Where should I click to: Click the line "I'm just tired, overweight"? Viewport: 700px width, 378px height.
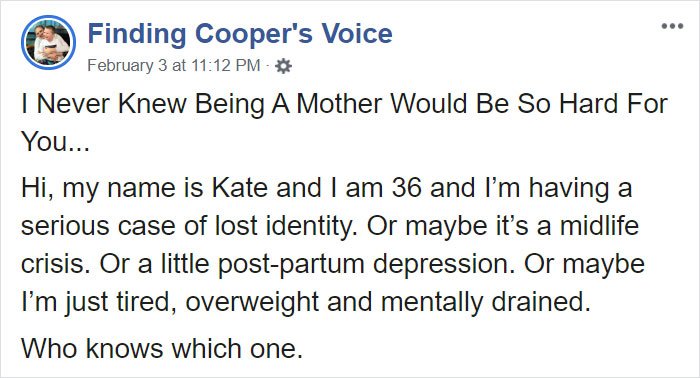click(170, 302)
